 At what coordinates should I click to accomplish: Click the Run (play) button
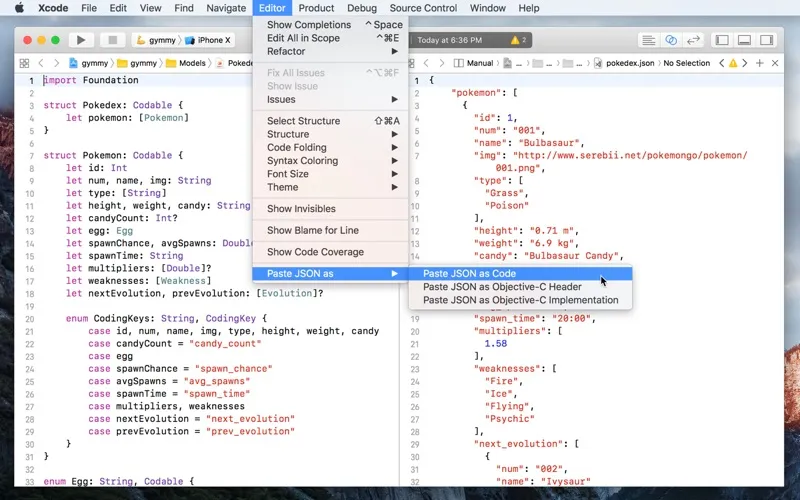click(x=81, y=40)
